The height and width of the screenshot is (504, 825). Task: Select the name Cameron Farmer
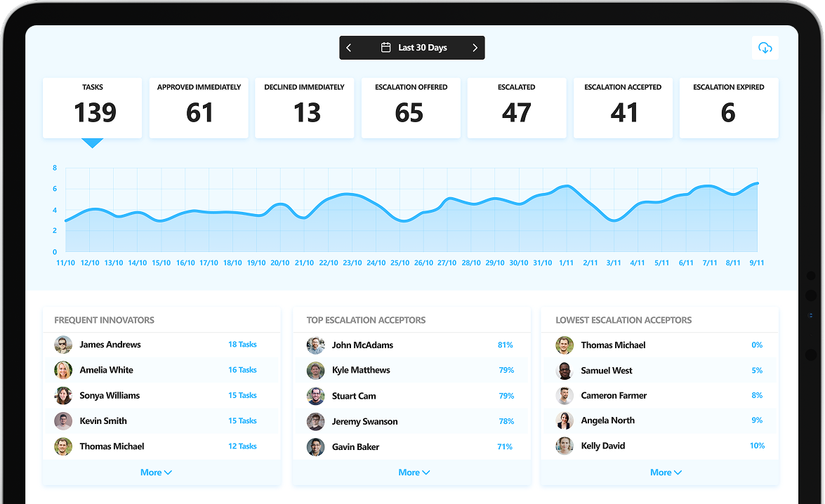click(614, 396)
